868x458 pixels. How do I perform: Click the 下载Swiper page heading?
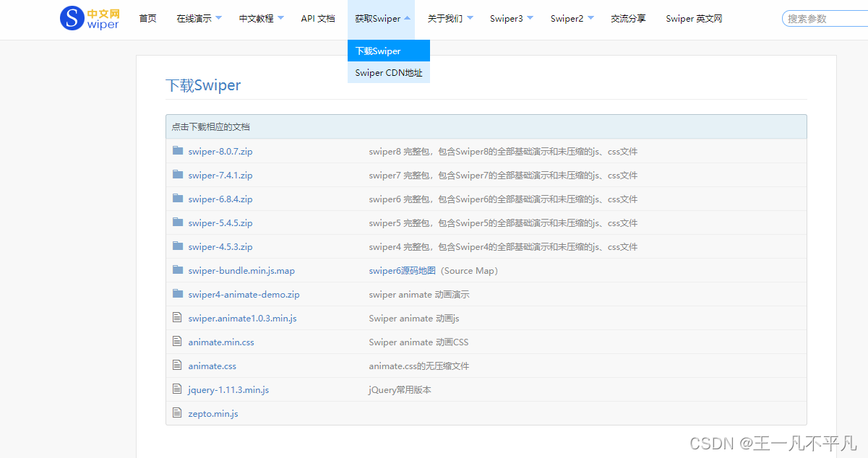(203, 85)
